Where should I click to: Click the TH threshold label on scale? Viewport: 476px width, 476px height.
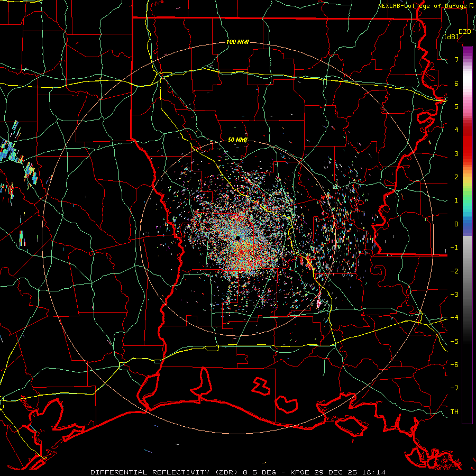pos(454,412)
